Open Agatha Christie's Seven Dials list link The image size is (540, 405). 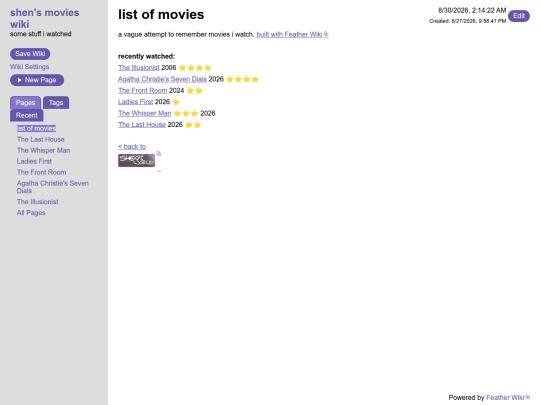point(162,79)
